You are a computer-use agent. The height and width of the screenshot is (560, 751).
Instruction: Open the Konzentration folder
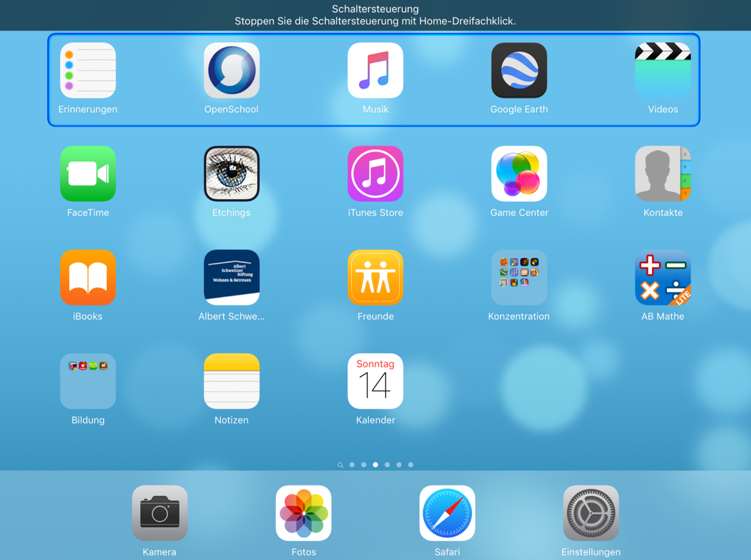click(519, 278)
